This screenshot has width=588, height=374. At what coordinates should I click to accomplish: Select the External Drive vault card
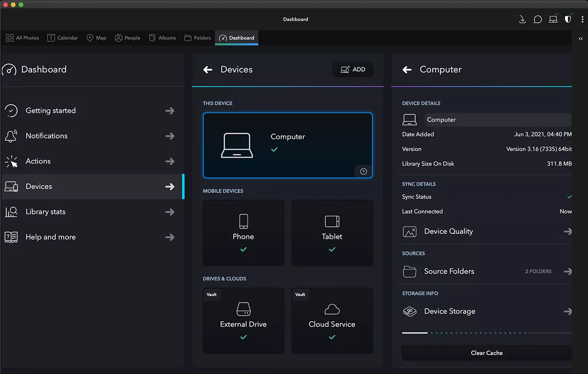tap(243, 321)
